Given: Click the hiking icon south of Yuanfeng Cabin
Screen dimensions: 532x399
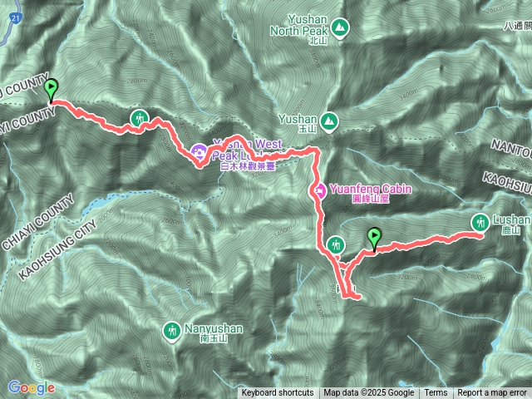Looking at the screenshot, I should (336, 245).
